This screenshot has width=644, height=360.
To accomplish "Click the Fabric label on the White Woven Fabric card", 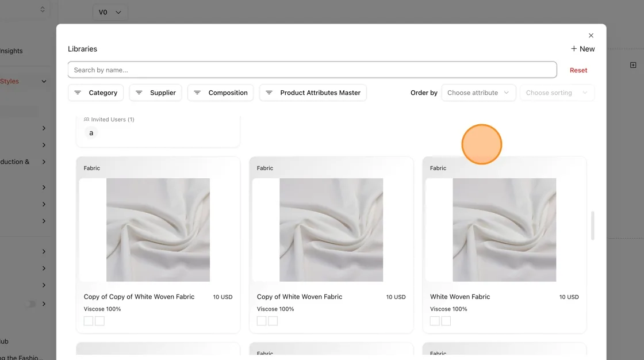I will [438, 168].
